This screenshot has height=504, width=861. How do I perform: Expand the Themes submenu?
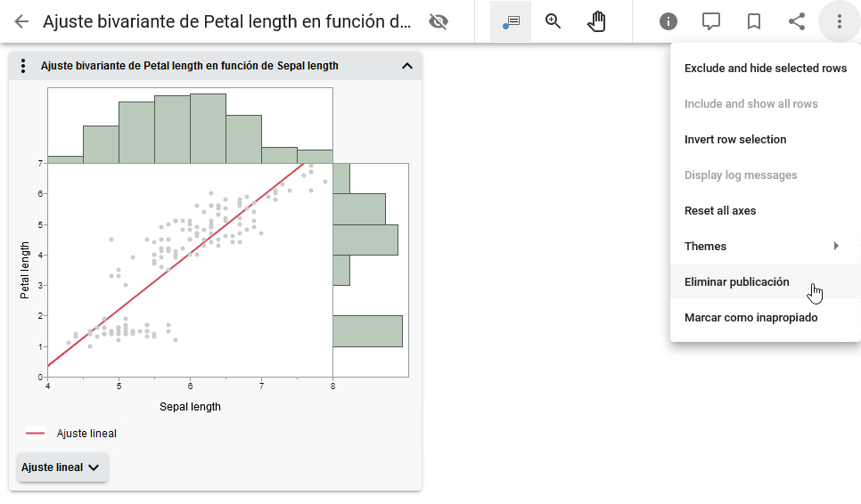(765, 247)
